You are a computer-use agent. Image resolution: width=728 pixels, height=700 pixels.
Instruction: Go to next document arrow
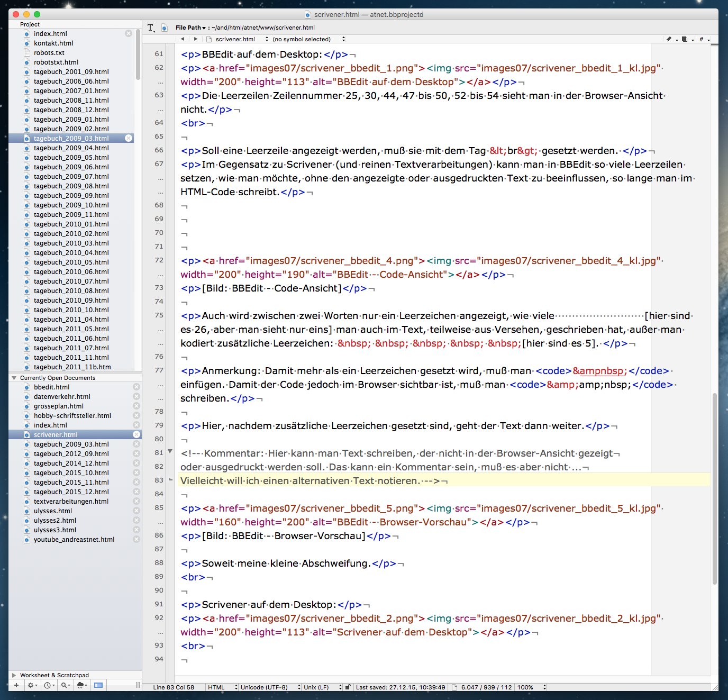(196, 39)
